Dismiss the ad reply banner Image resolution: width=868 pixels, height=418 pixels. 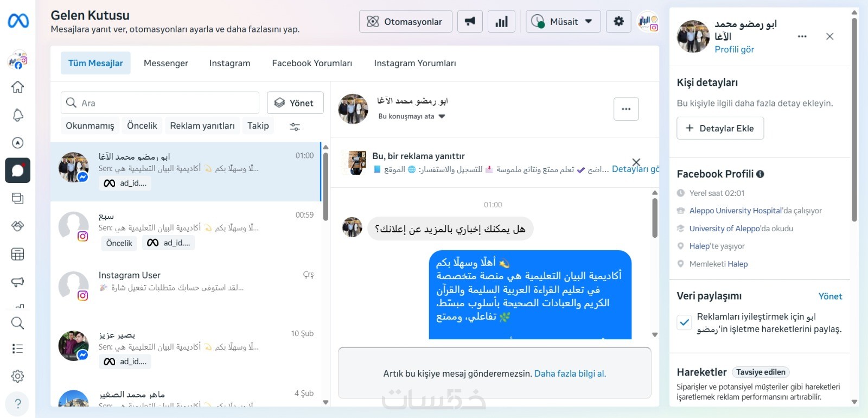(x=636, y=162)
